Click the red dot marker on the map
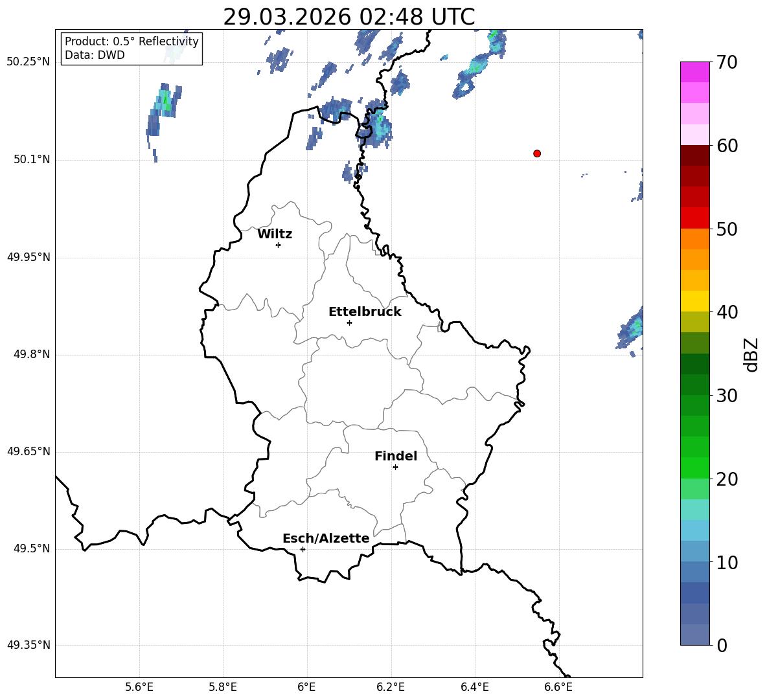Image resolution: width=767 pixels, height=700 pixels. click(x=537, y=153)
